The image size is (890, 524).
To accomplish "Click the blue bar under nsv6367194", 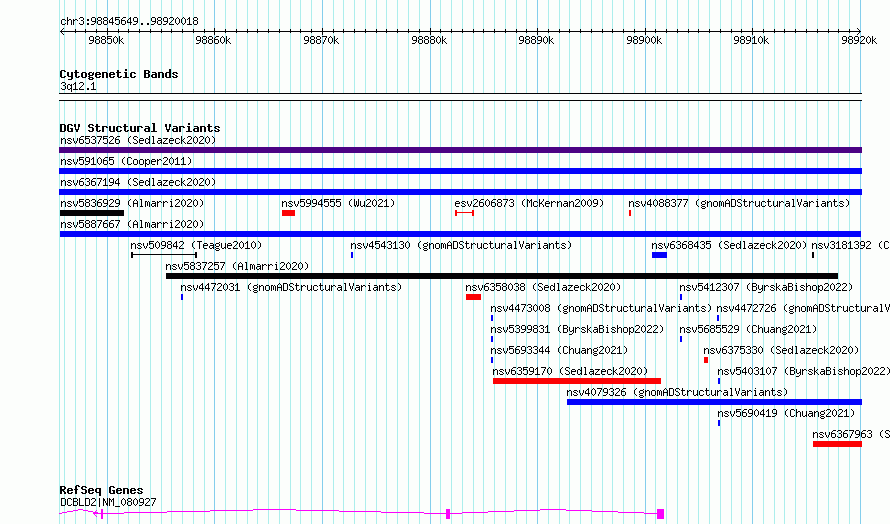I will pyautogui.click(x=460, y=192).
